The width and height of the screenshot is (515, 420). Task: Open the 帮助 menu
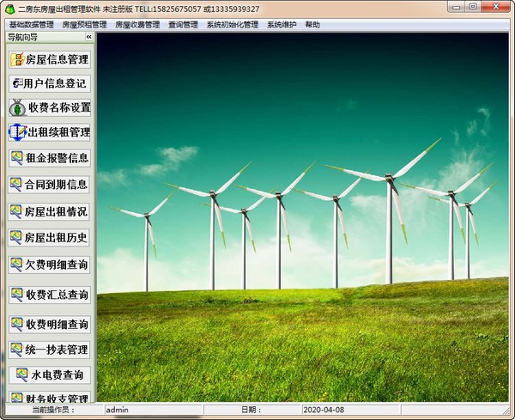[x=312, y=25]
